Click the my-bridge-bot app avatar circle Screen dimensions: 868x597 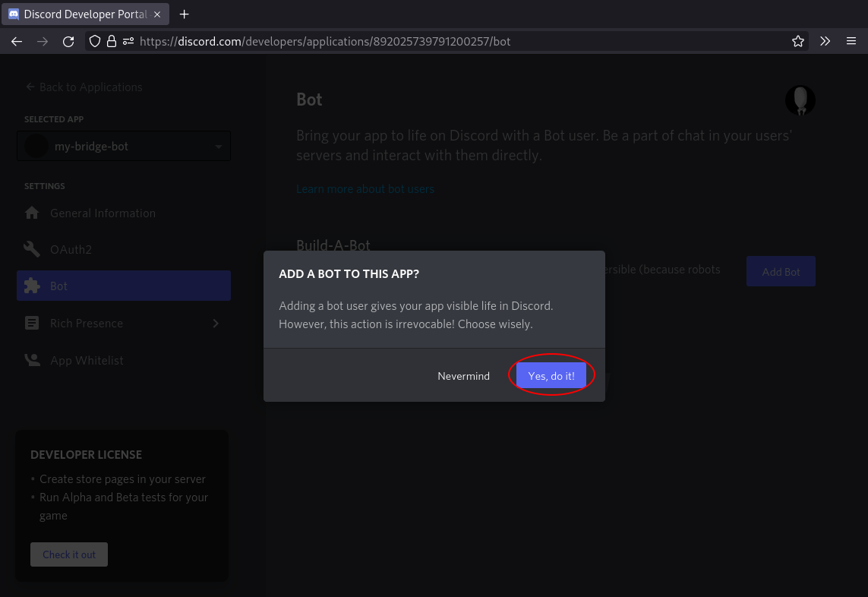(36, 146)
